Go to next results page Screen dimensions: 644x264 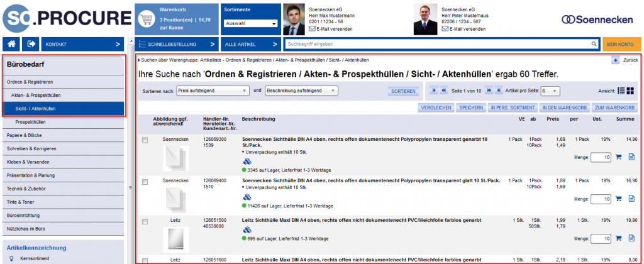pos(489,90)
